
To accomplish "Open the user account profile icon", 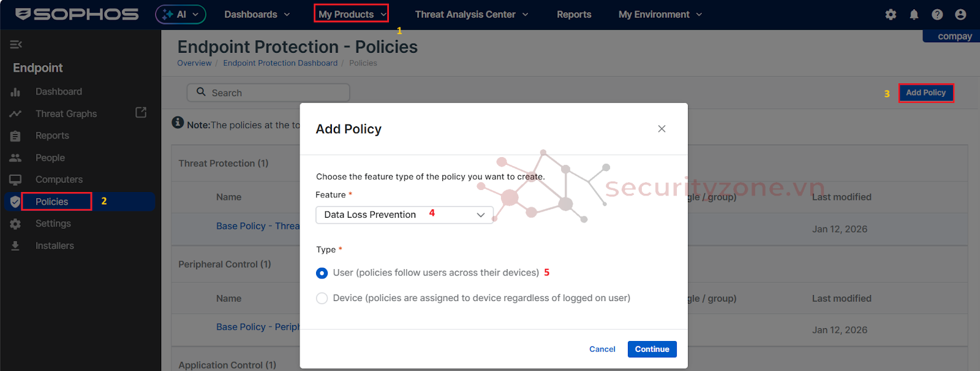I will pos(960,14).
